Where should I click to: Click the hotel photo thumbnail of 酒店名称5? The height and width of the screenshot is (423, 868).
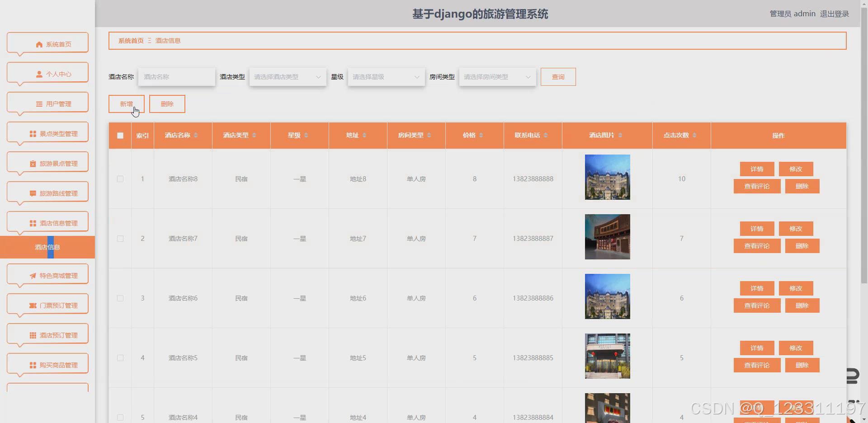[x=607, y=356]
